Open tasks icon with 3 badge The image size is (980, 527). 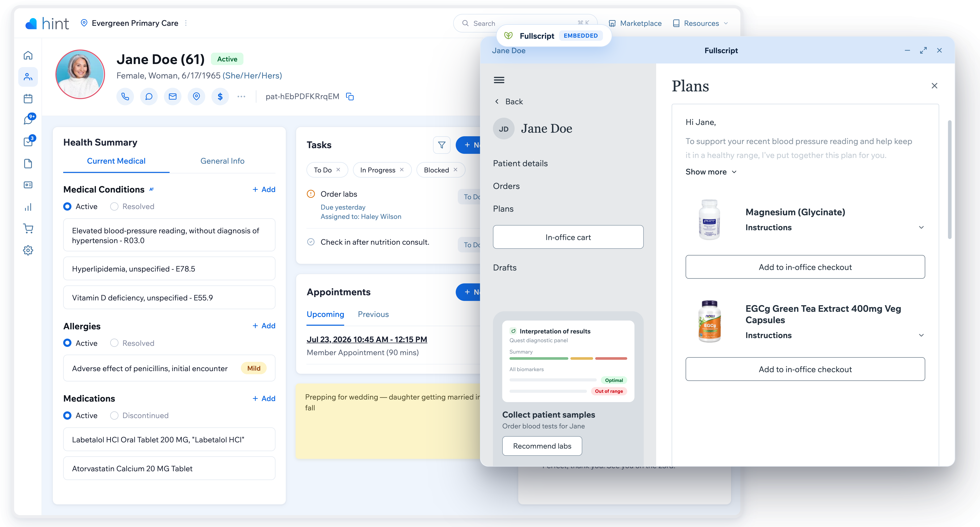tap(29, 141)
